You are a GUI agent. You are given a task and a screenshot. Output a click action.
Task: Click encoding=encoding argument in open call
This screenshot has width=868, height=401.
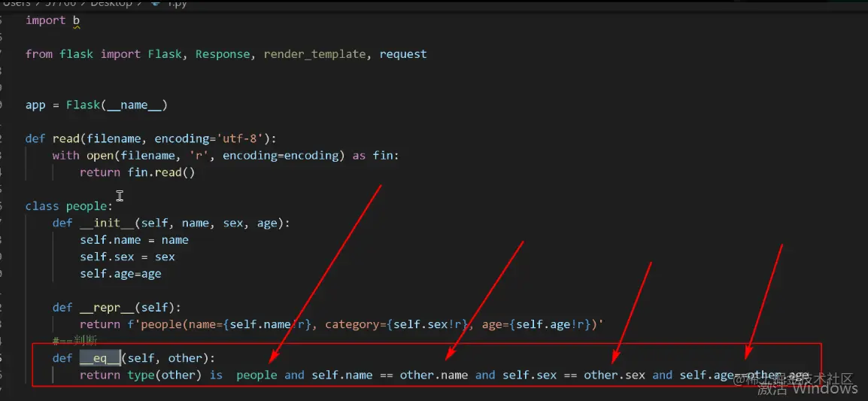280,156
